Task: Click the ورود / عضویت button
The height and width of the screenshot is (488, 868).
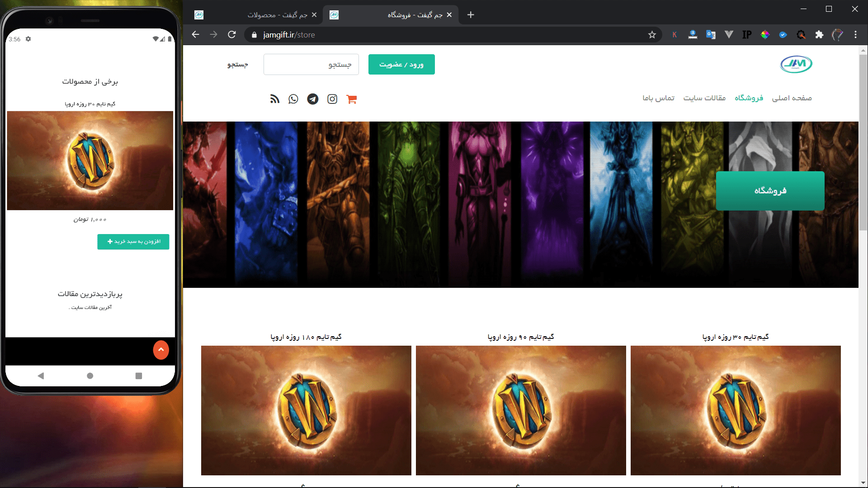Action: (x=401, y=65)
